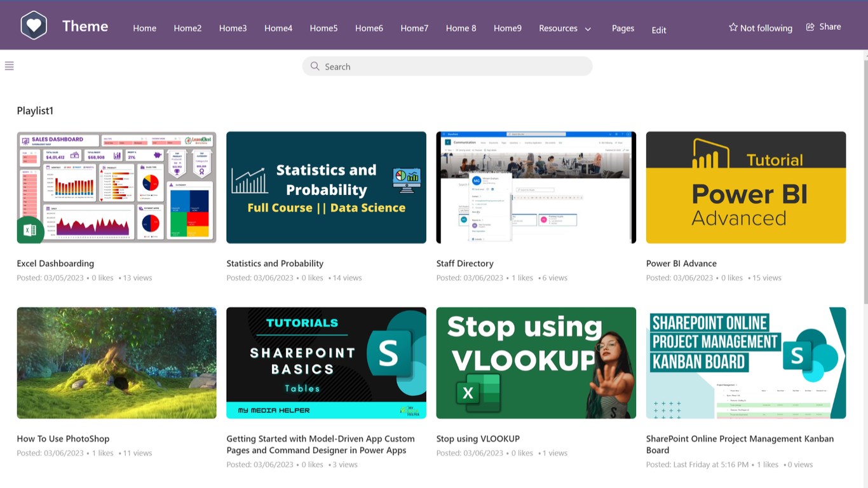This screenshot has width=868, height=488.
Task: Select Home3 navigation link
Action: 233,28
